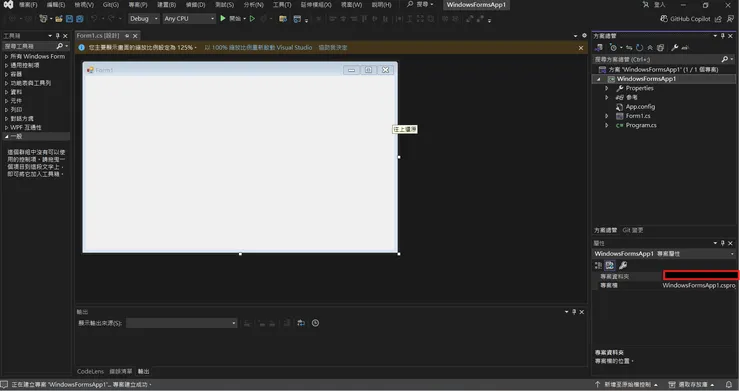This screenshot has height=391, width=740.
Task: Click notification bell in status bar
Action: pyautogui.click(x=729, y=384)
